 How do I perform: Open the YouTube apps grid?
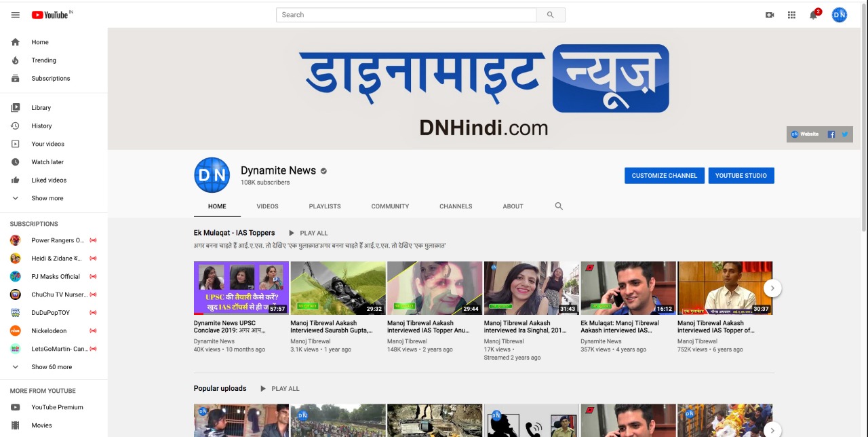(791, 15)
